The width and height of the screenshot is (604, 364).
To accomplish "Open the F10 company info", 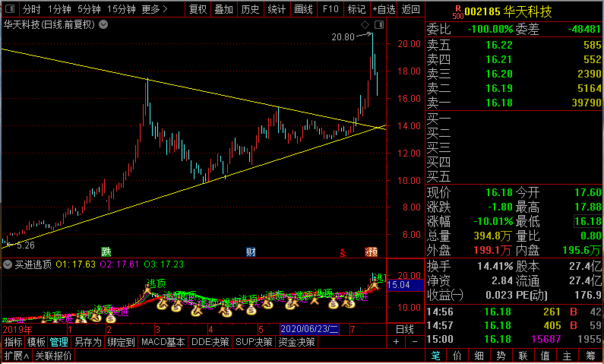I will point(330,9).
